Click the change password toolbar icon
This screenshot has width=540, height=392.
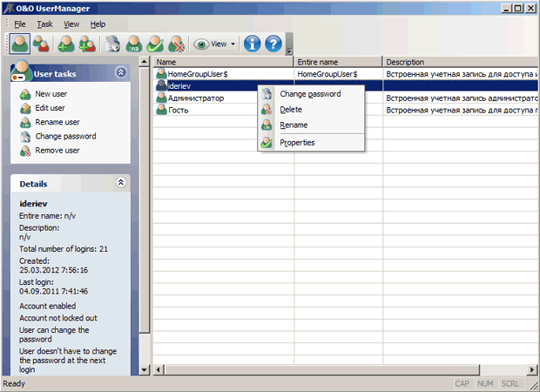coord(112,44)
